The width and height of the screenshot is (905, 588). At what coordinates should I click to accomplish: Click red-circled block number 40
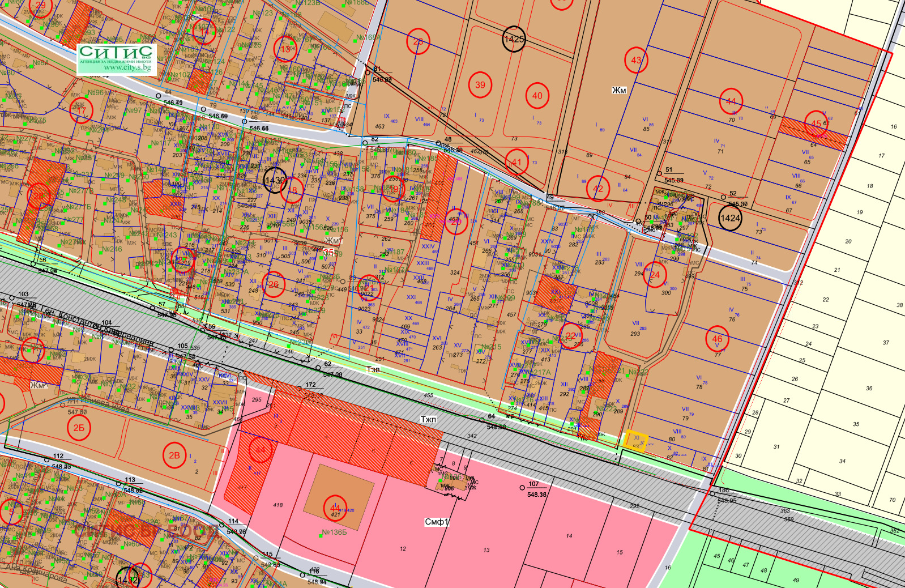point(537,96)
